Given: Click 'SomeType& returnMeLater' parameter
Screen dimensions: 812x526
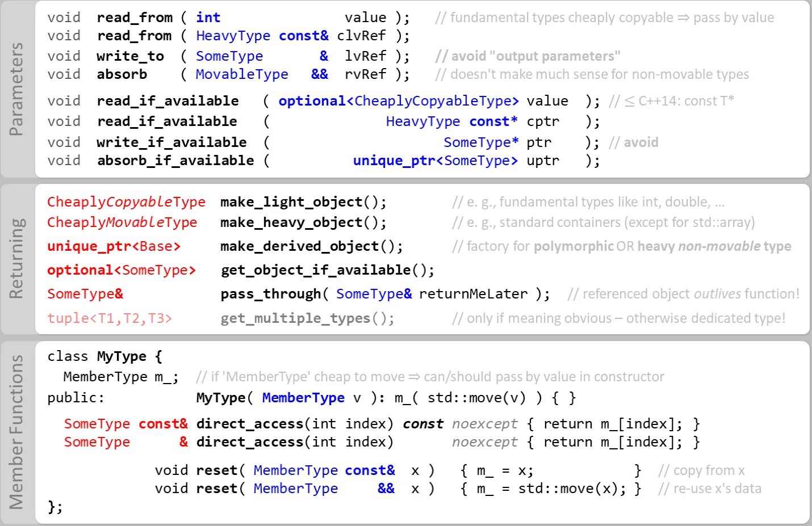Looking at the screenshot, I should tap(432, 294).
